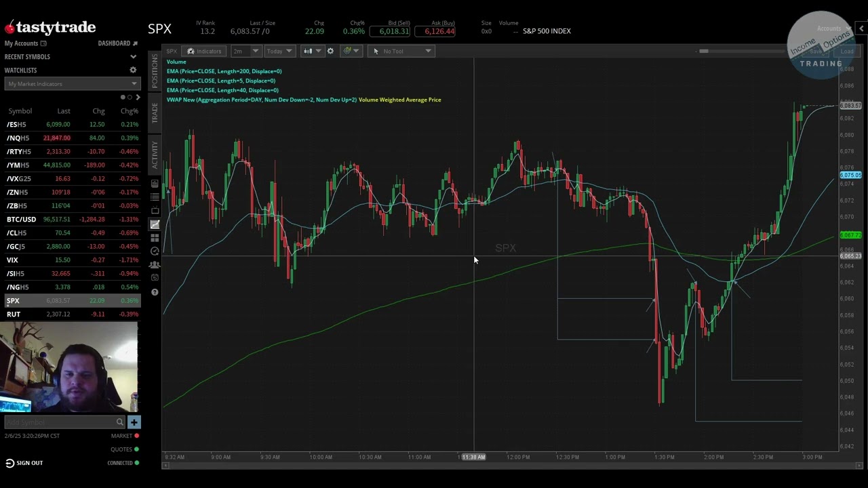The width and height of the screenshot is (868, 488).
Task: Select the second watchlist page dot
Action: pos(130,98)
